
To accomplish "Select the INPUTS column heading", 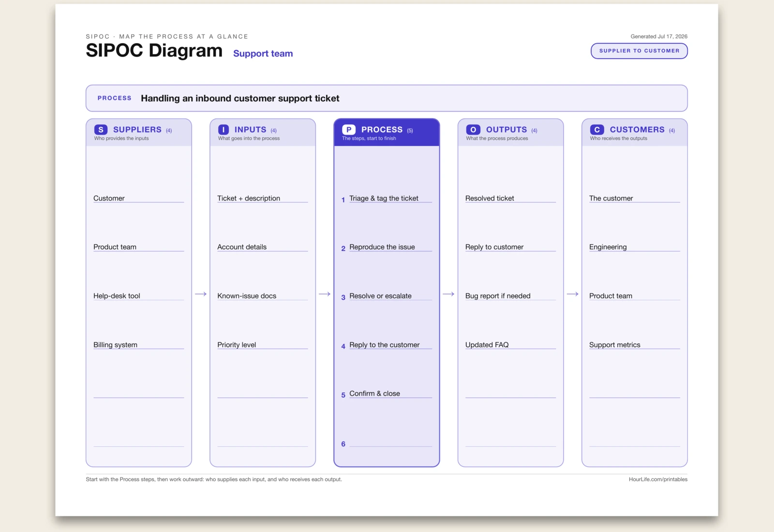I will (x=250, y=130).
